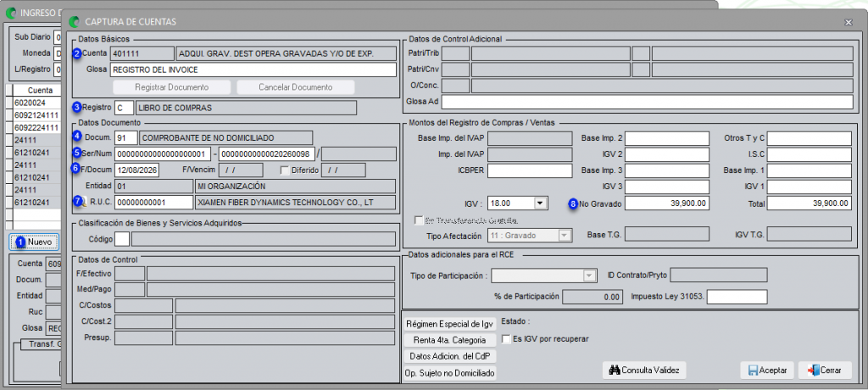The height and width of the screenshot is (390, 868).
Task: Select row 6092224111 in Ingreso window list
Action: 35,127
